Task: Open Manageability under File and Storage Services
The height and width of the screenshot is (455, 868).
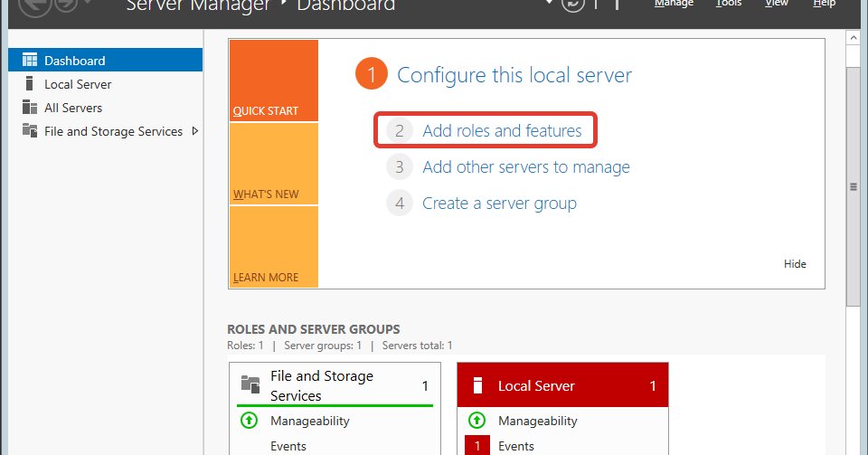Action: 310,422
